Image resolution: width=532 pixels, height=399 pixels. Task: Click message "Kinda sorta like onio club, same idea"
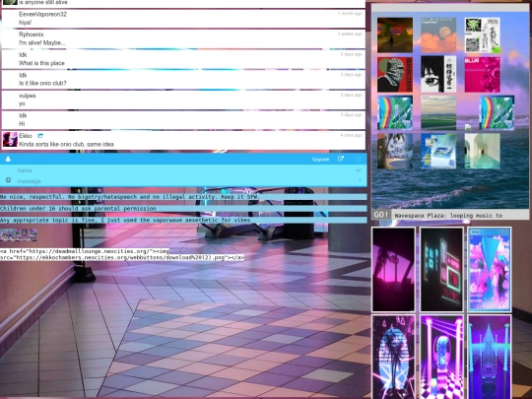[66, 144]
